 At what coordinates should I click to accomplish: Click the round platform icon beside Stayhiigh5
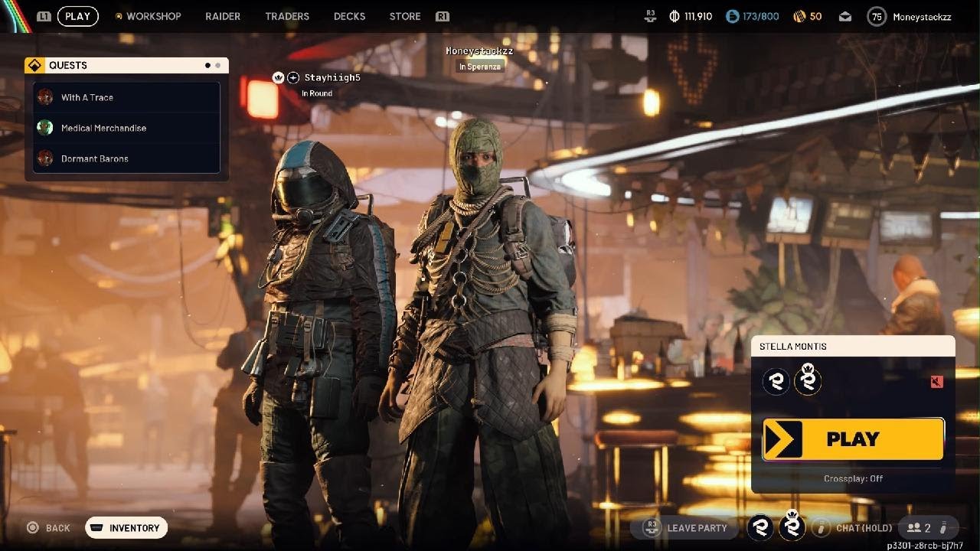[x=292, y=77]
